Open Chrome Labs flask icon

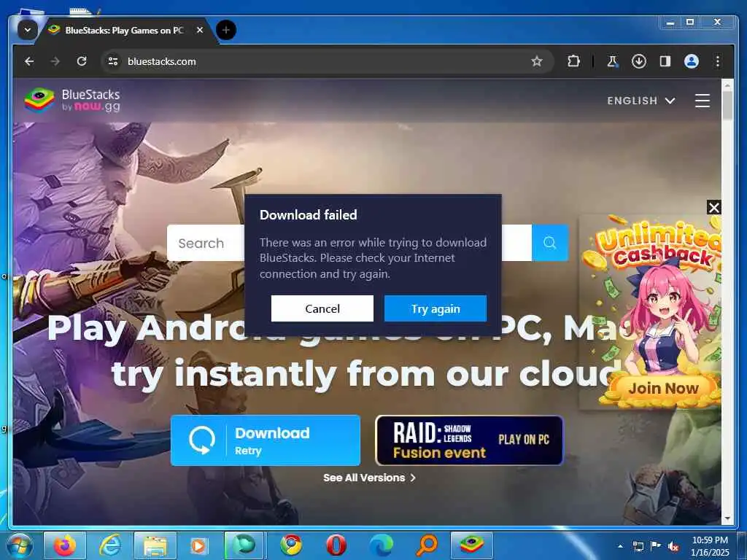pos(612,61)
